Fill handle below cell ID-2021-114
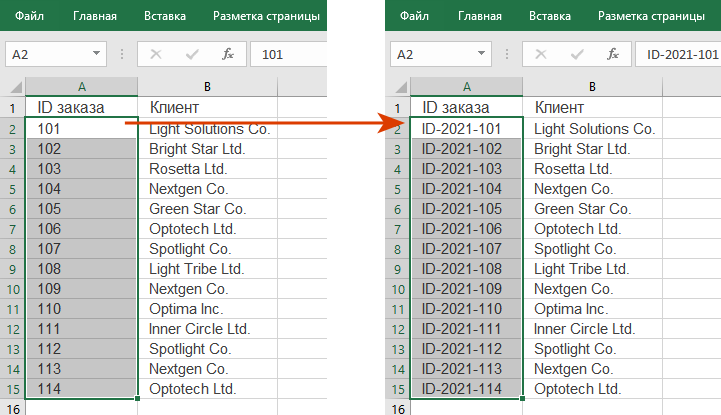Image resolution: width=721 pixels, height=415 pixels. (522, 398)
